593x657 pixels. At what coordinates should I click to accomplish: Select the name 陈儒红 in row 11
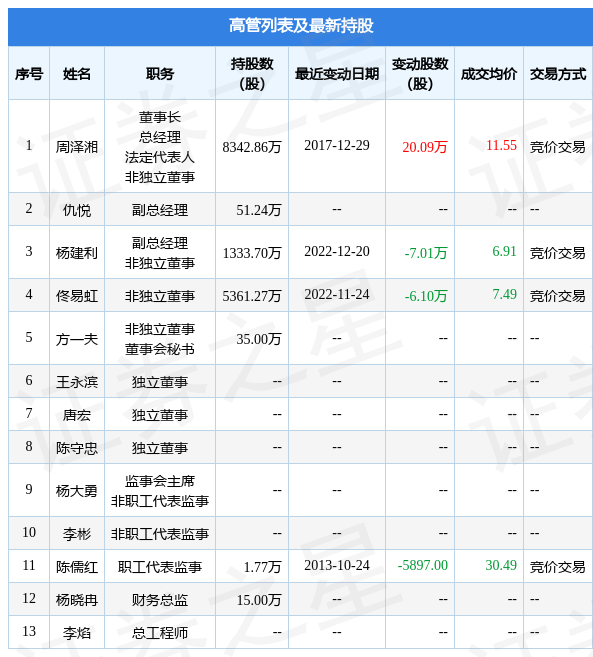point(77,567)
